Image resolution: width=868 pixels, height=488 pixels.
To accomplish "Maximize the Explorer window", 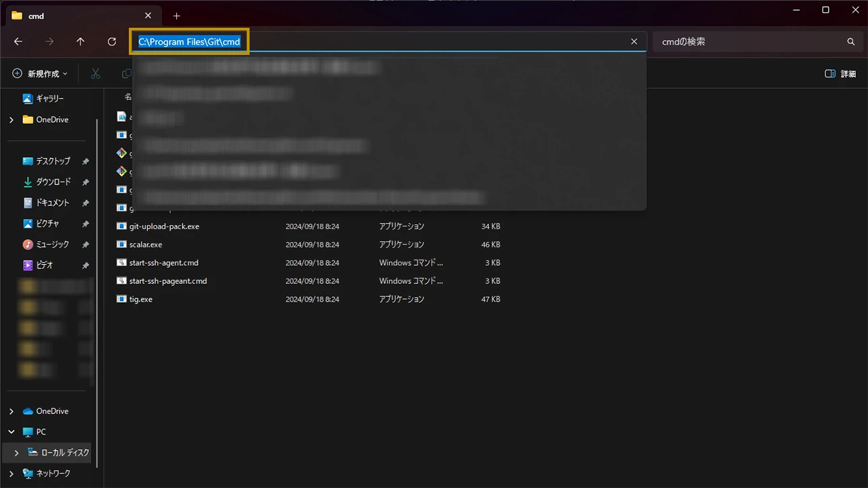I will click(x=825, y=10).
